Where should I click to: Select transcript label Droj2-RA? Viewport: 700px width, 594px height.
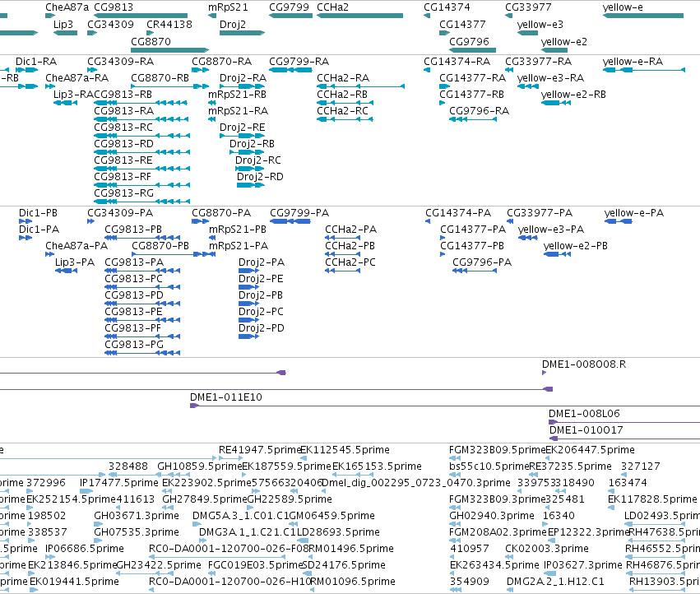[243, 77]
